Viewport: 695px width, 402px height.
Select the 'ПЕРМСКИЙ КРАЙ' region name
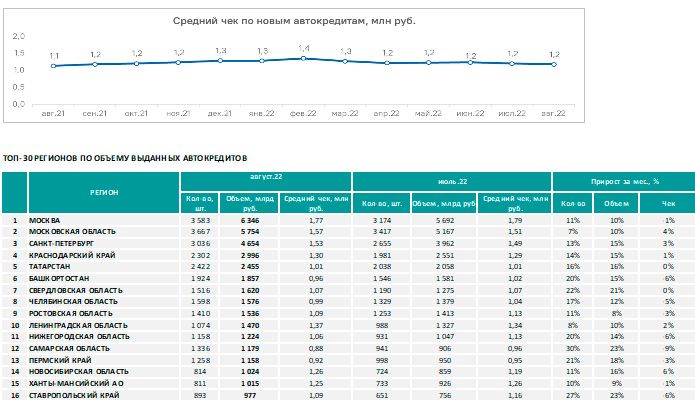click(60, 360)
